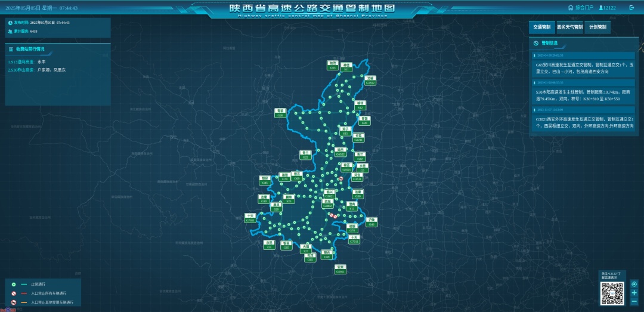Click the date and time display in header
The width and height of the screenshot is (644, 312).
[41, 8]
